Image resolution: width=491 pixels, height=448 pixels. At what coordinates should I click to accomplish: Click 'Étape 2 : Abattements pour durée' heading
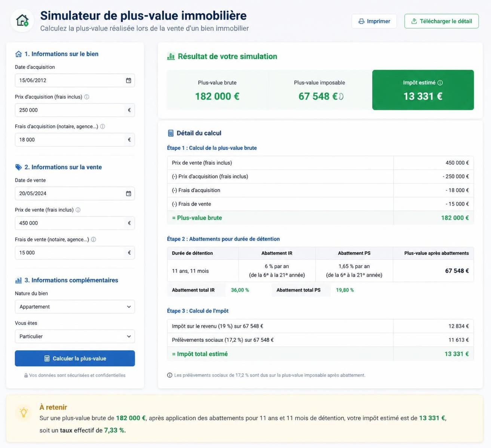pyautogui.click(x=223, y=239)
